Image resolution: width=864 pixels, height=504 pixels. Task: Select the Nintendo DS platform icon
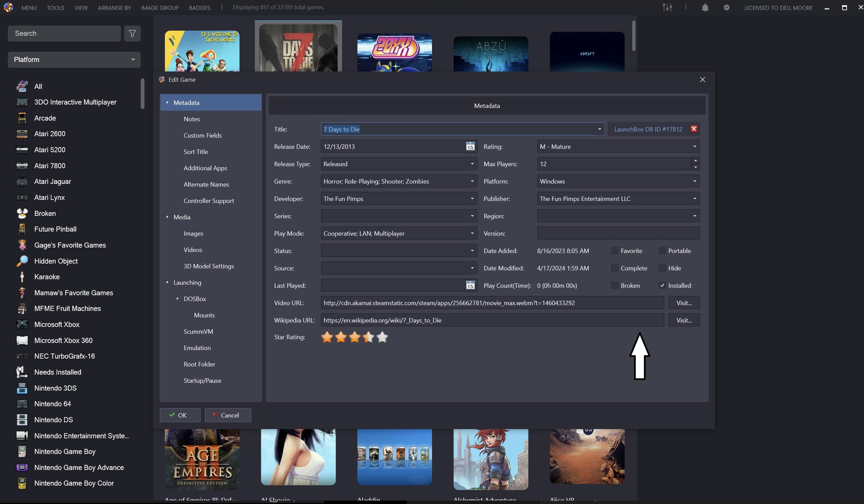point(22,420)
